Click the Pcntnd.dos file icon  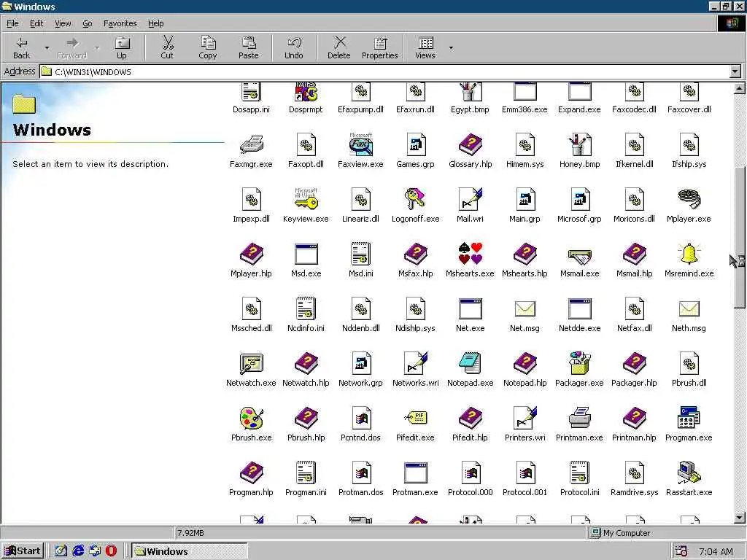tap(360, 418)
